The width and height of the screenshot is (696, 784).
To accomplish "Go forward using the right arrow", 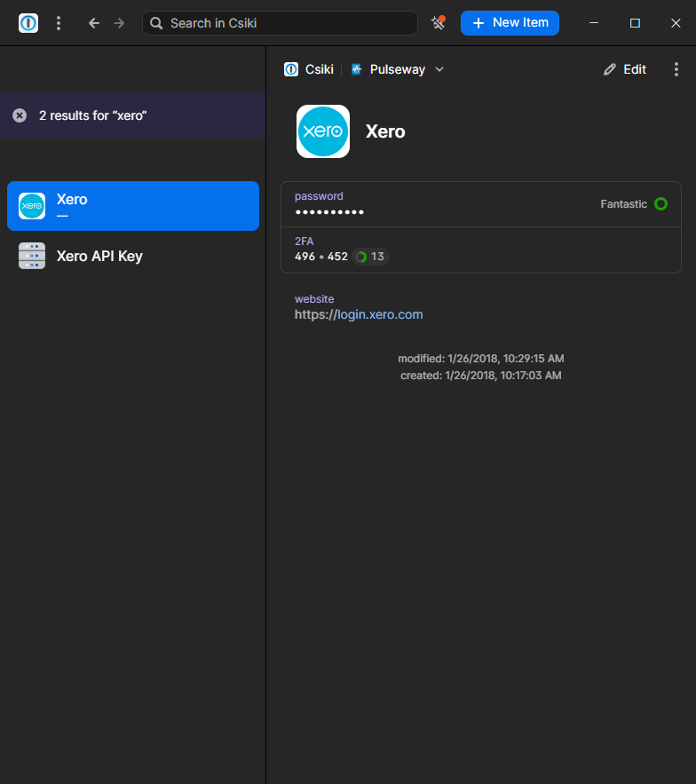I will (x=119, y=23).
